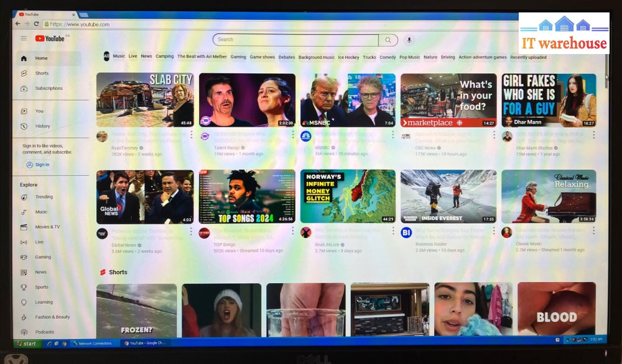Open watch History in sidebar
This screenshot has height=364, width=622.
pyautogui.click(x=42, y=126)
